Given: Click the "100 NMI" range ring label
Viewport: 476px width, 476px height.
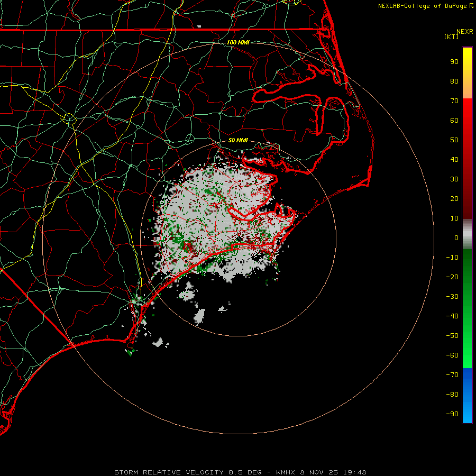Looking at the screenshot, I should 238,42.
